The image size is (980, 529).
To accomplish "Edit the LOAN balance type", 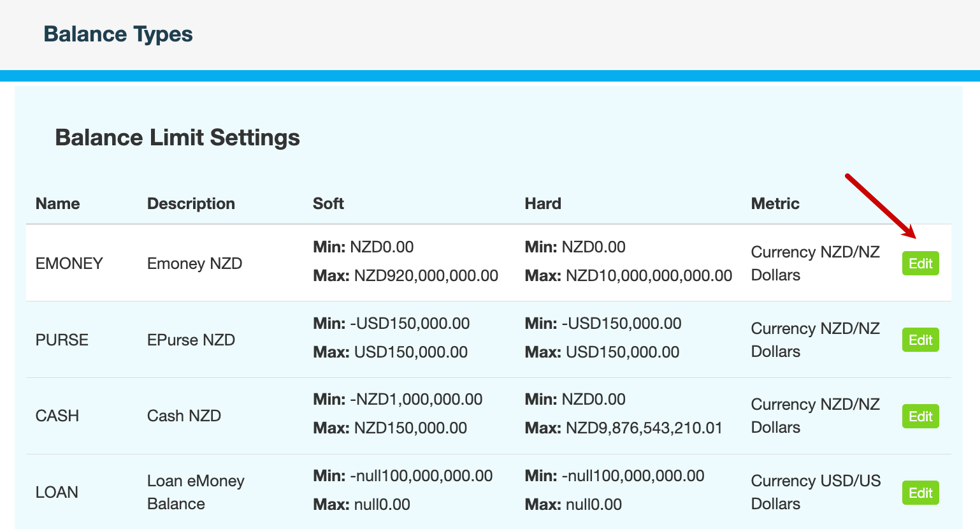I will [x=920, y=493].
